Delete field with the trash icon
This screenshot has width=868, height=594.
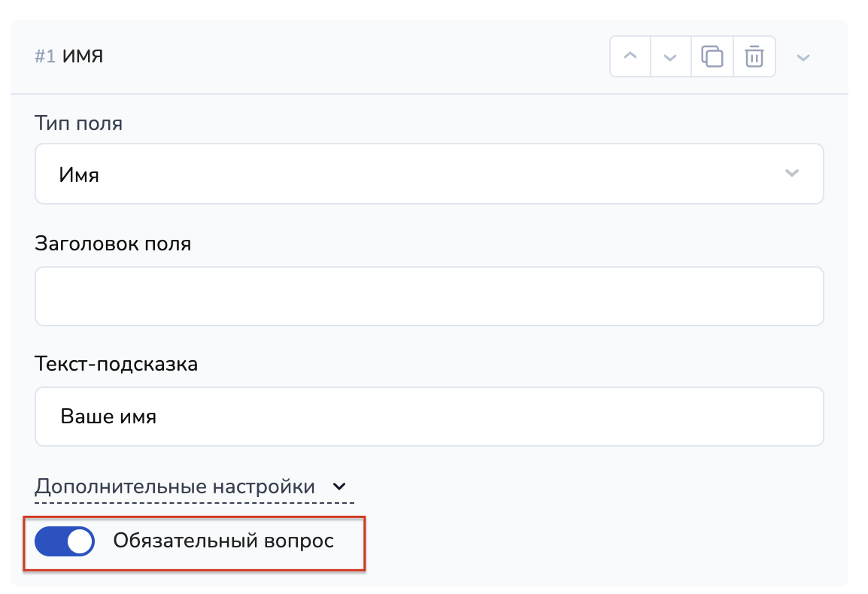[754, 57]
